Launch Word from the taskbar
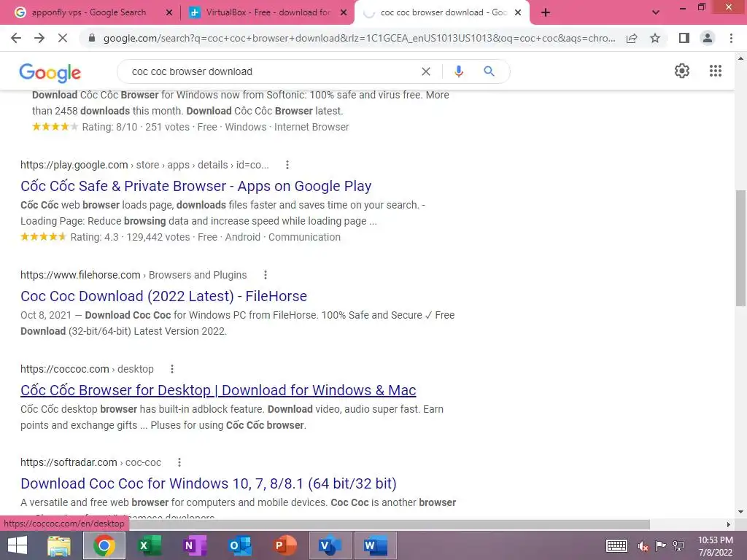Image resolution: width=747 pixels, height=560 pixels. [x=376, y=545]
